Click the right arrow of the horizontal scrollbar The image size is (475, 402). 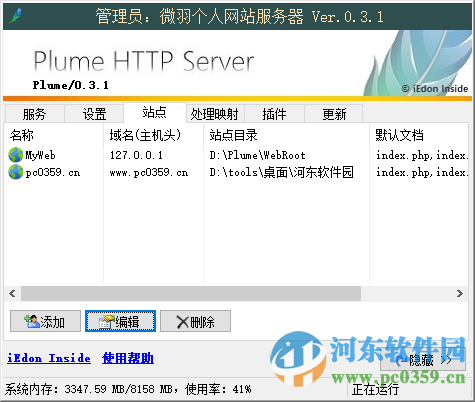tap(460, 293)
